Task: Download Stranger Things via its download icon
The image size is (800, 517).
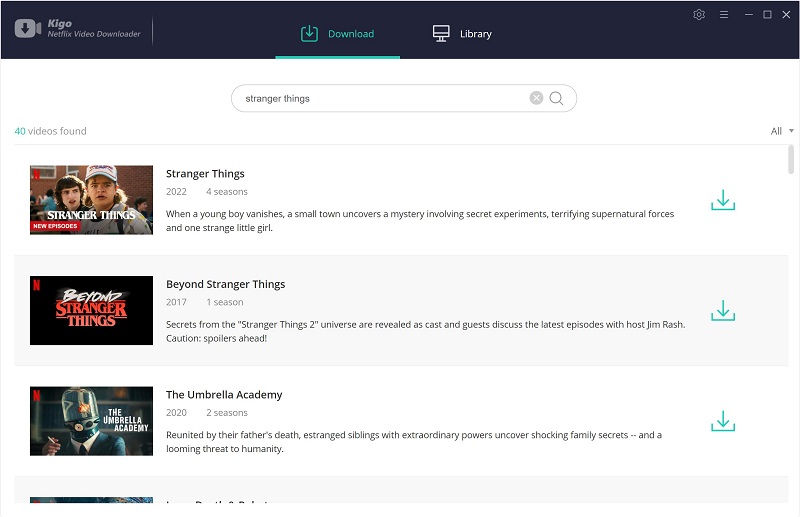Action: pyautogui.click(x=723, y=200)
